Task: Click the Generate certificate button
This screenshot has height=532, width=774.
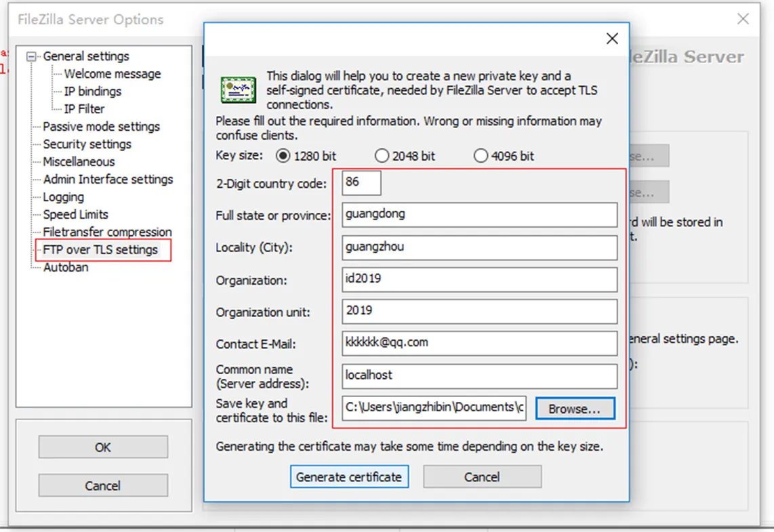Action: (x=349, y=476)
